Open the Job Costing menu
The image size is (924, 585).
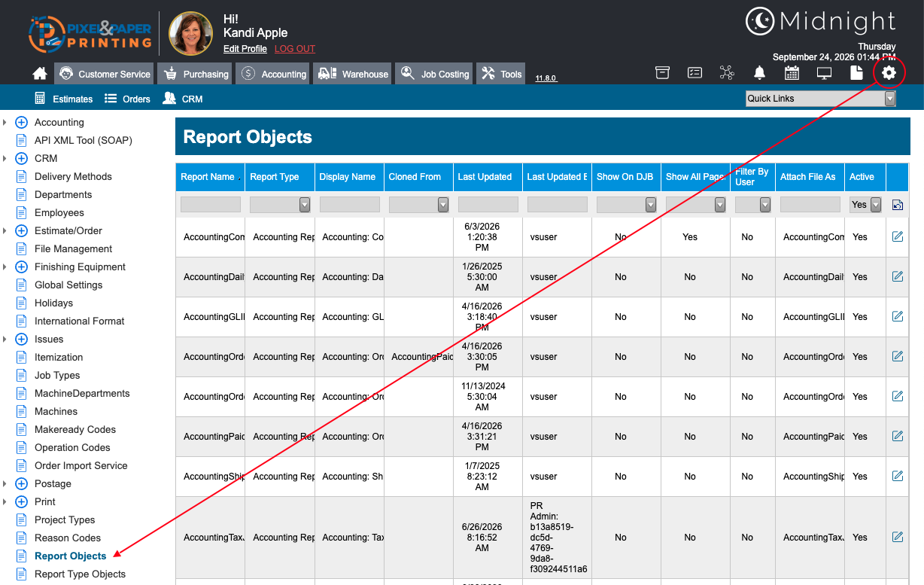(x=435, y=74)
